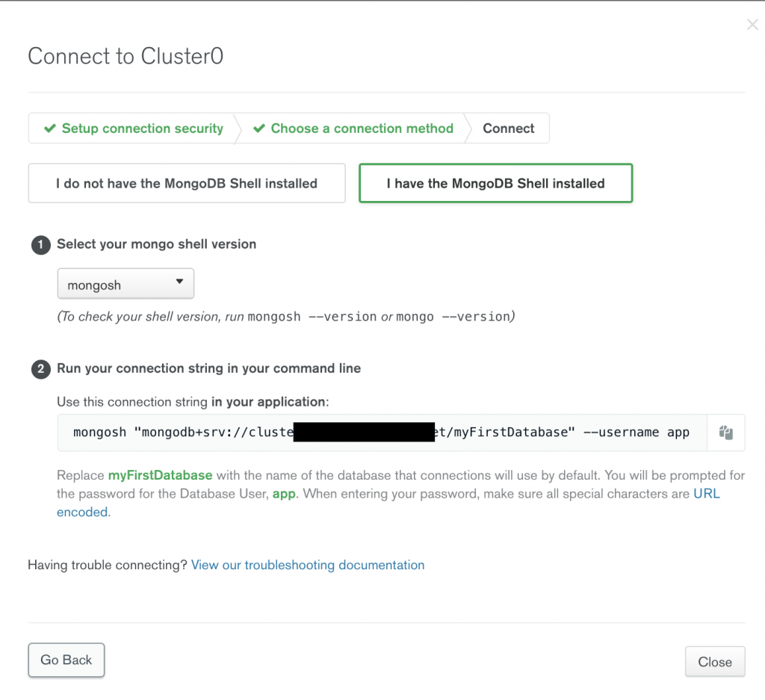Select "I do not have the MongoDB Shell installed"

tap(187, 184)
